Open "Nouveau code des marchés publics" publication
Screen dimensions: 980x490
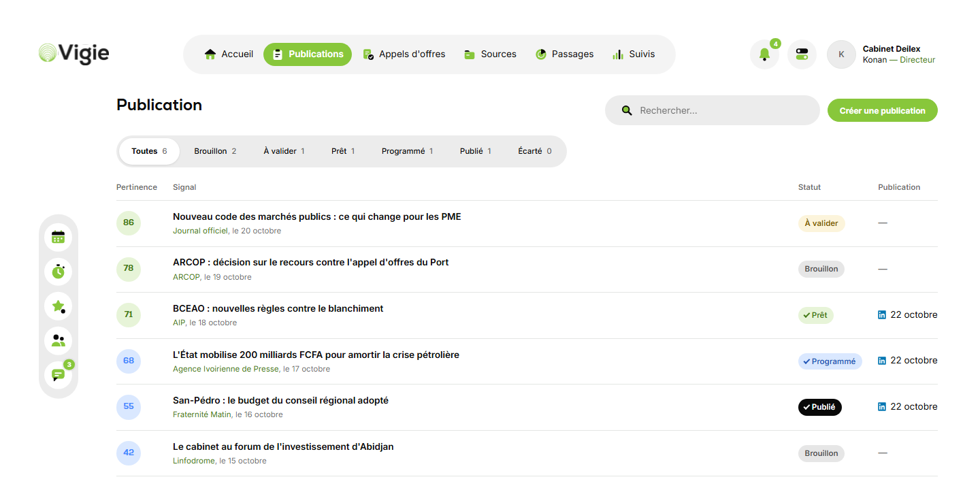coord(317,216)
